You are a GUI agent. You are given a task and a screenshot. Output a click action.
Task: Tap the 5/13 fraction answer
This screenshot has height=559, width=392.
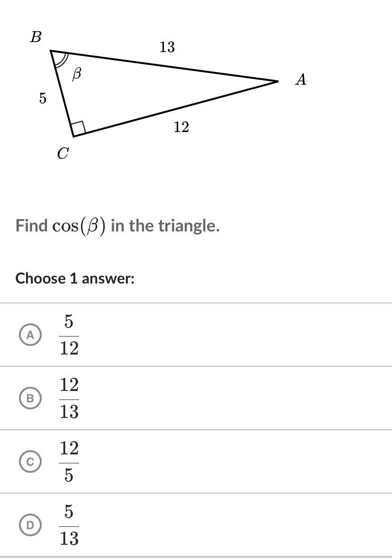point(69,525)
